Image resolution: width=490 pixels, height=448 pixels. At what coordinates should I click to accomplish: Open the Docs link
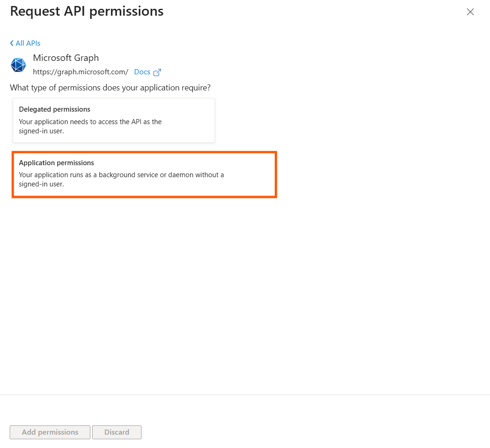tap(142, 72)
